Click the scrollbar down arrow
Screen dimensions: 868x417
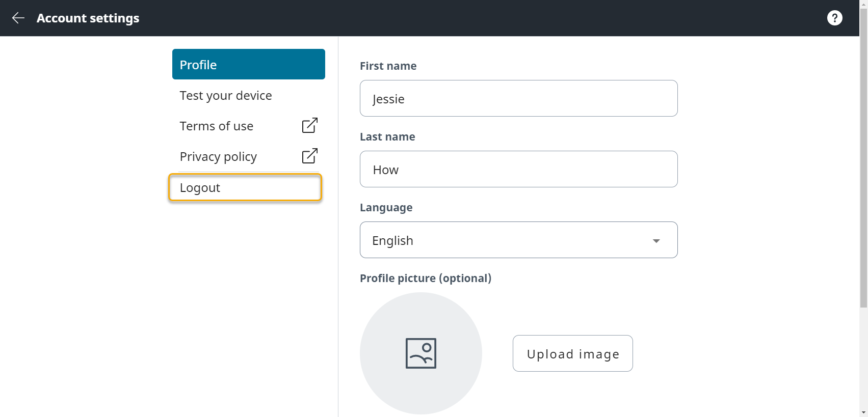tap(863, 412)
